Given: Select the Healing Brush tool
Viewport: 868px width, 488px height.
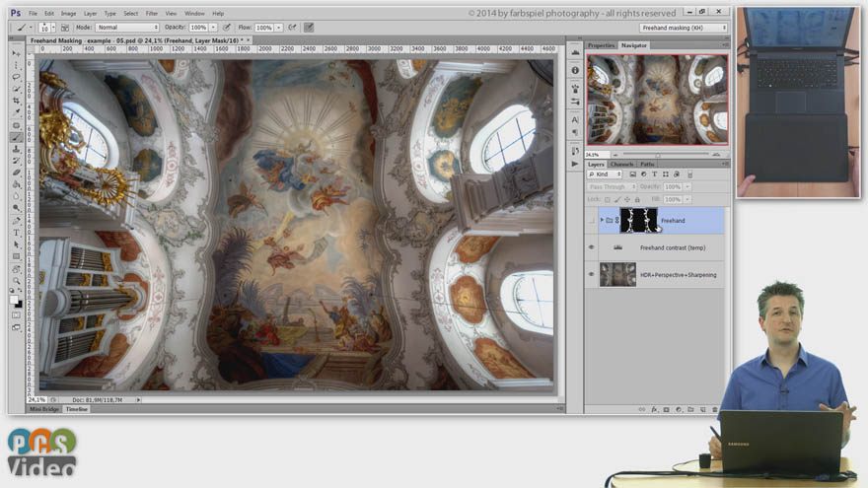Looking at the screenshot, I should pos(16,125).
